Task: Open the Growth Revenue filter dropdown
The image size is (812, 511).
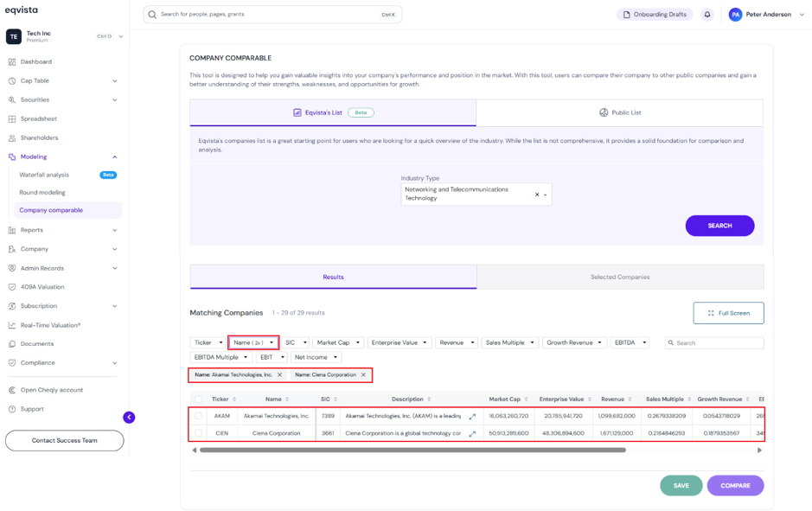Action: 574,342
